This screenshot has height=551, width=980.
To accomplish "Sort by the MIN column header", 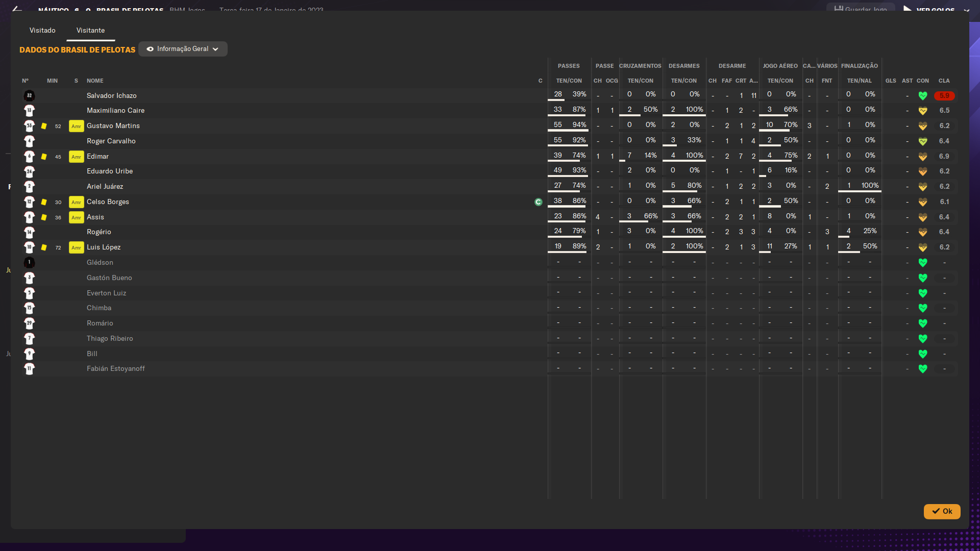I will point(52,81).
